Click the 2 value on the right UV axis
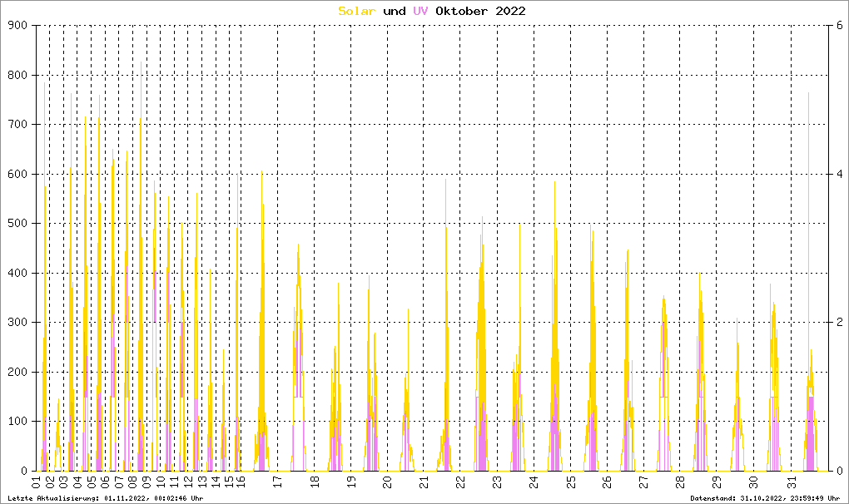Image resolution: width=849 pixels, height=504 pixels. coord(841,323)
